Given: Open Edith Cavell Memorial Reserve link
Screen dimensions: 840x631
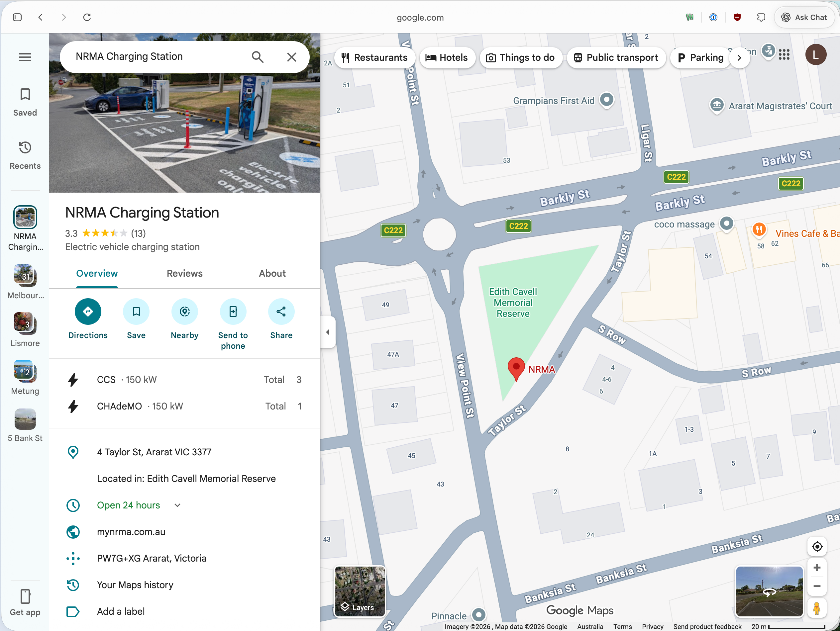Looking at the screenshot, I should pyautogui.click(x=211, y=478).
